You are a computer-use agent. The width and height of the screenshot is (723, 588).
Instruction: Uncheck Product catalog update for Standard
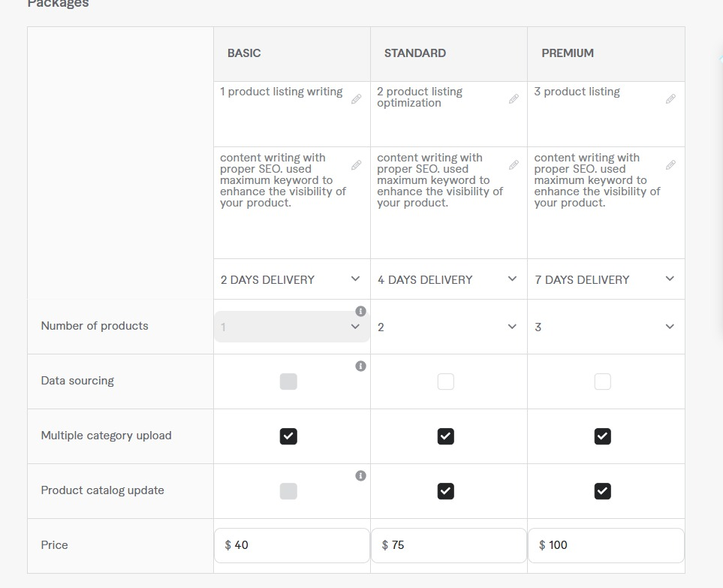pyautogui.click(x=445, y=491)
